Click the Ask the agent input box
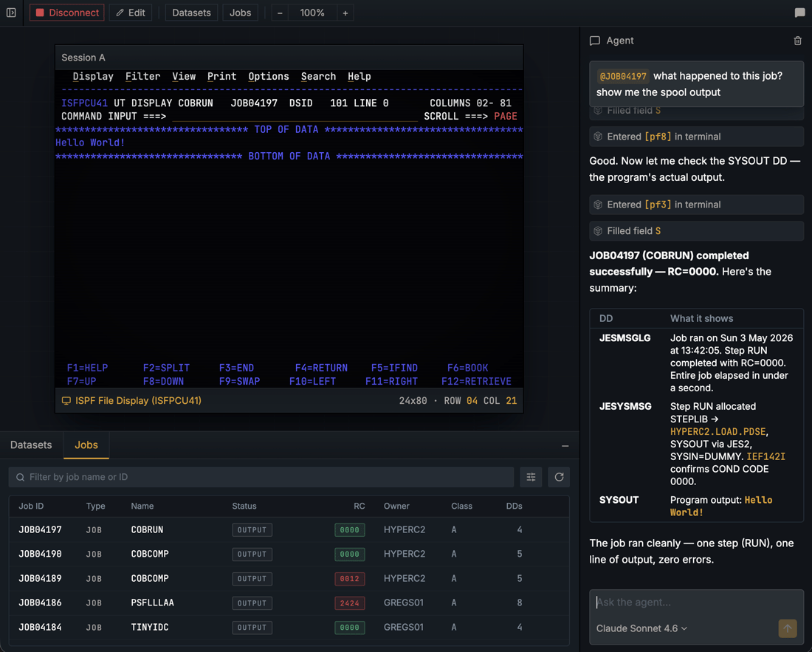 pyautogui.click(x=696, y=603)
